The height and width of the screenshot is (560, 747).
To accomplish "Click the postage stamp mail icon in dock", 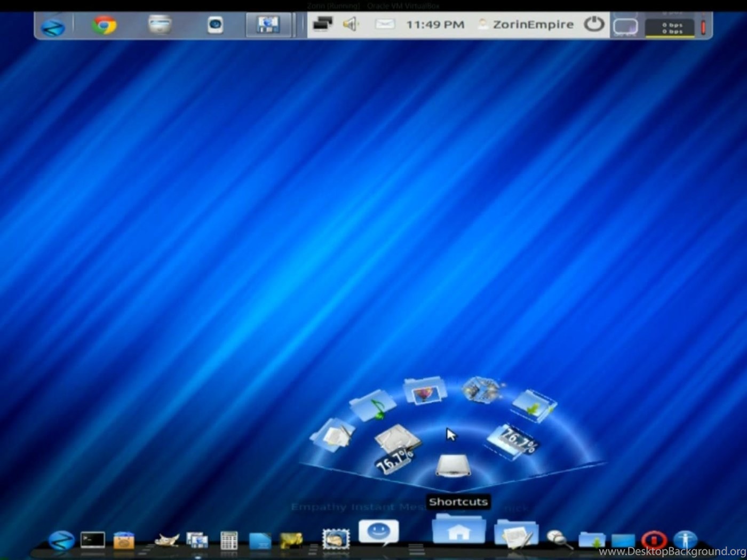I will 336,539.
